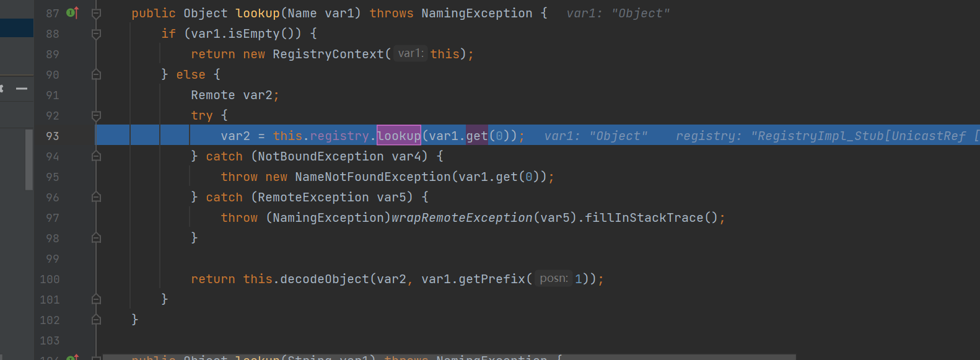Click 'NameNotFoundException' on line 95
This screenshot has width=980, height=360.
(373, 177)
